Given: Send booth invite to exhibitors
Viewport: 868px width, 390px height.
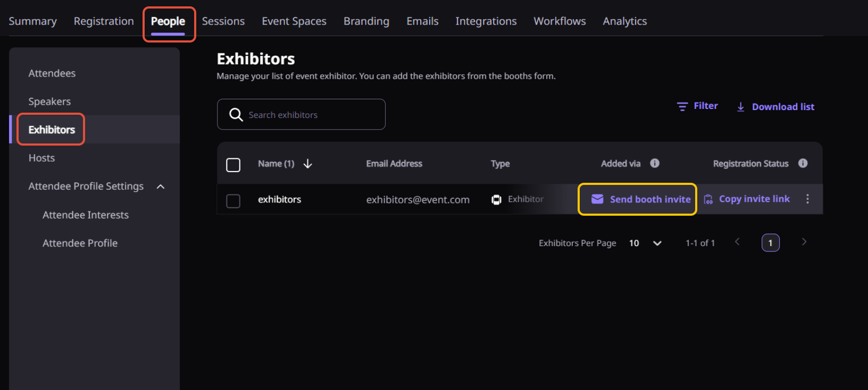Looking at the screenshot, I should pyautogui.click(x=641, y=199).
